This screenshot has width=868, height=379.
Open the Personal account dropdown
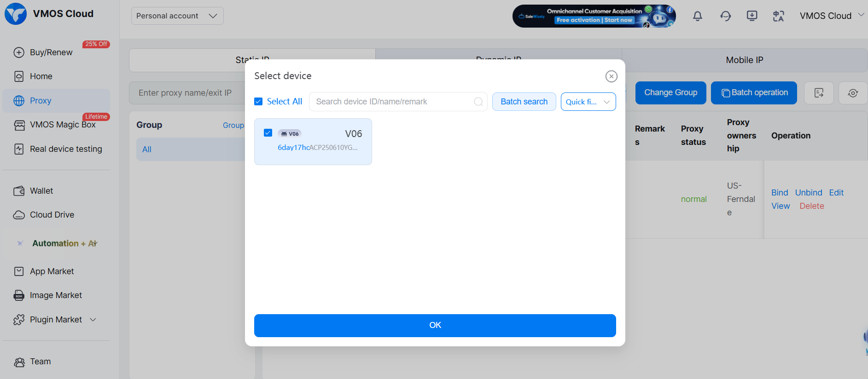pos(177,16)
